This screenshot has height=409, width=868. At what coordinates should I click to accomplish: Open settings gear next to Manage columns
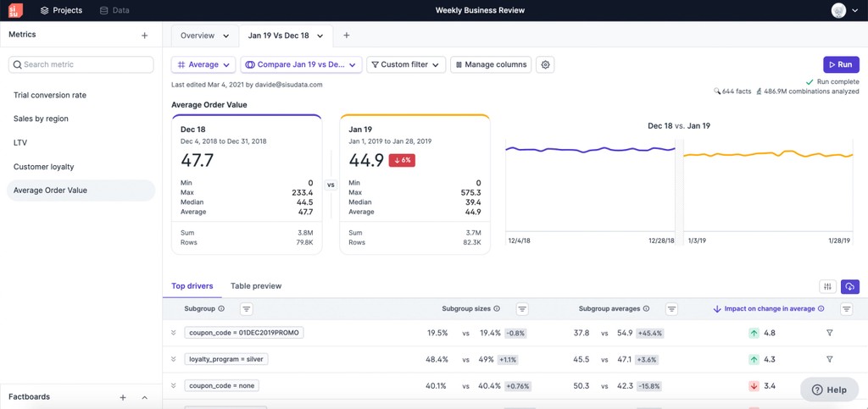coord(546,64)
